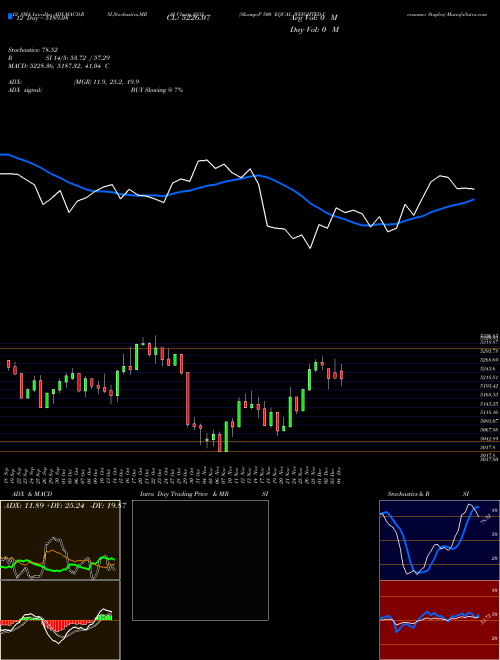
Task: Click the ManafaSutra.com watermark link at top right
Action: coord(467,14)
